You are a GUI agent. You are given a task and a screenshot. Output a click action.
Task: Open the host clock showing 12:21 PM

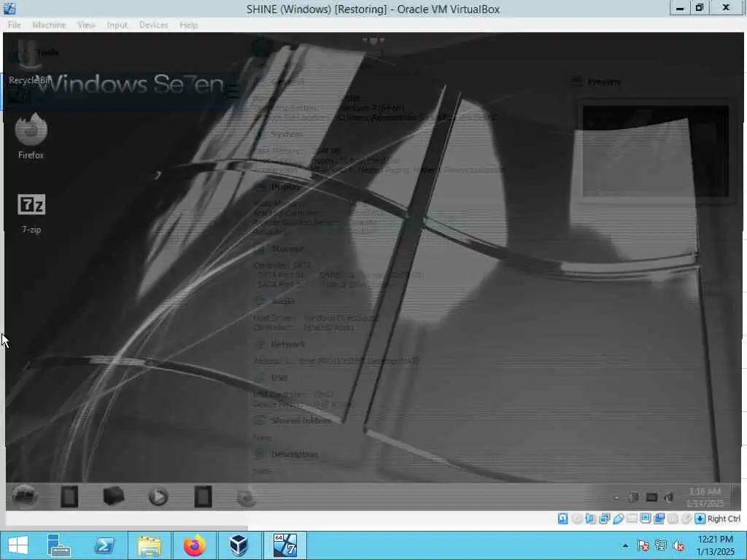[x=715, y=545]
